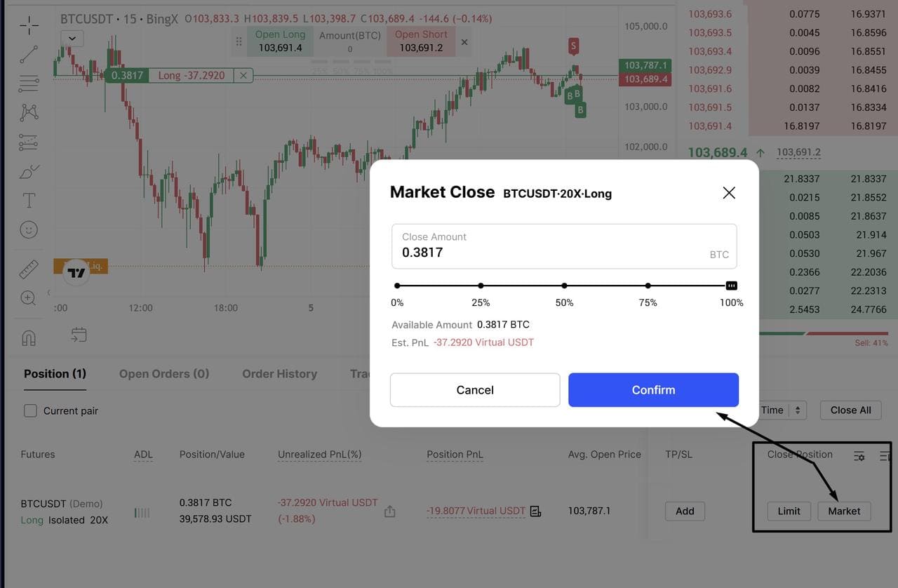Screen dimensions: 898x588
Task: Click the share icon beside unrealized PnL
Action: [x=390, y=512]
